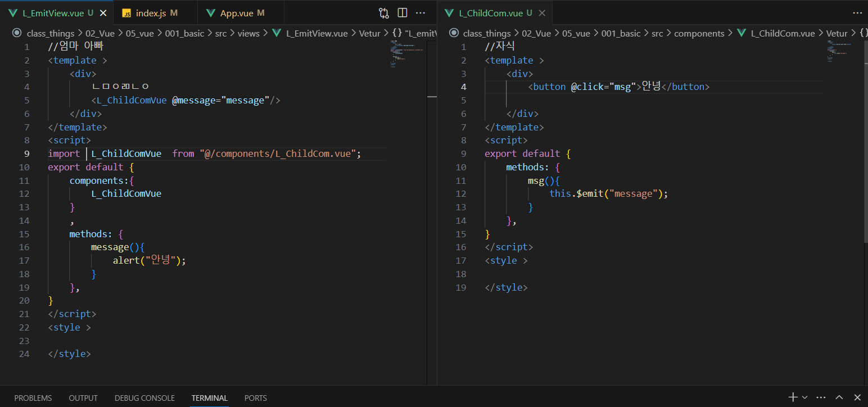The height and width of the screenshot is (407, 868).
Task: Click the Vue logo on App.vue tab
Action: pos(211,13)
